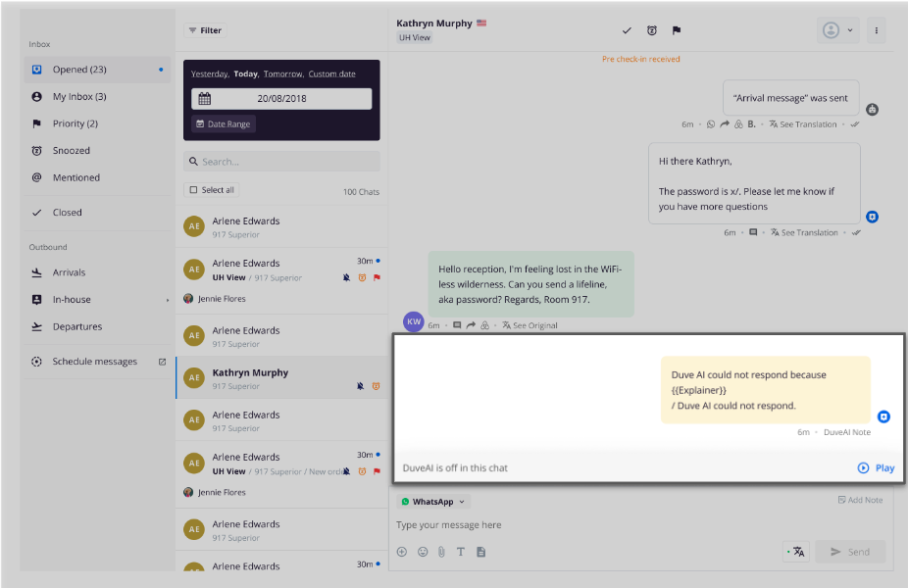
Task: Click the red flag on the New order chat row
Action: coord(377,471)
